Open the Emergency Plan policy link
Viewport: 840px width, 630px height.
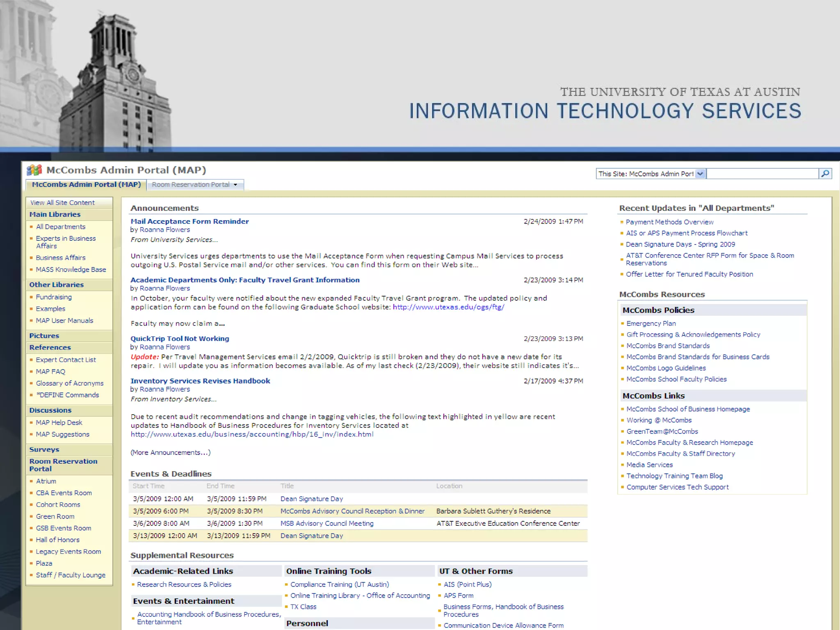coord(651,324)
